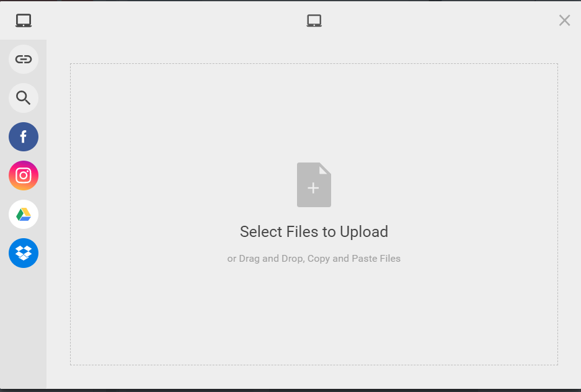Click "or Drag and Drop, Copy and Paste Files"
This screenshot has height=392, width=581.
tap(314, 259)
